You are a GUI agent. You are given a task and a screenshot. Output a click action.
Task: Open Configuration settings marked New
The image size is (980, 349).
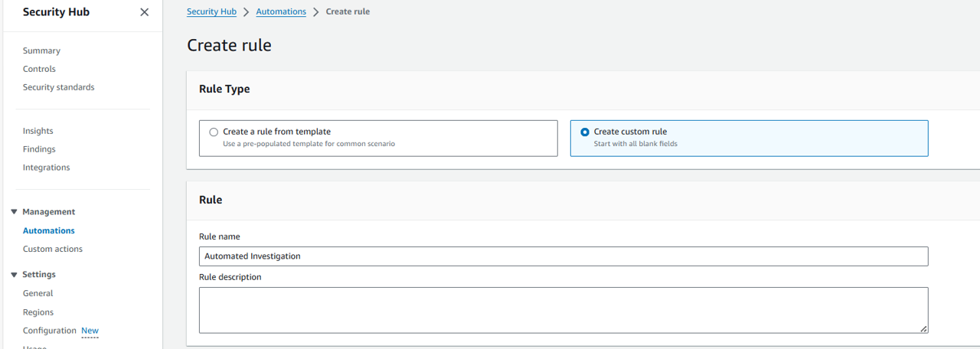(x=50, y=331)
